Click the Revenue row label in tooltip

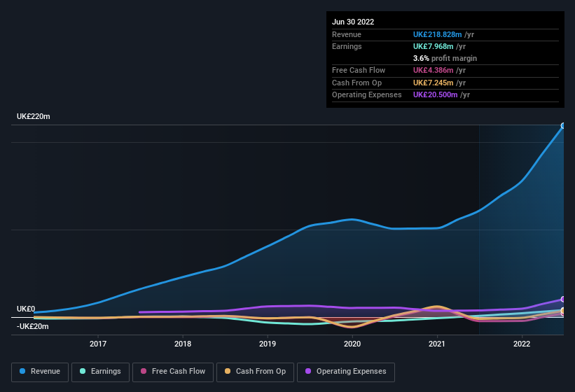pos(347,34)
